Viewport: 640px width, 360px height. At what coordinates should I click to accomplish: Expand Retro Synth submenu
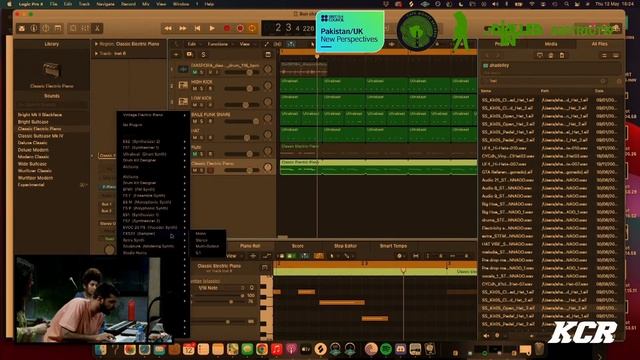tap(154, 240)
